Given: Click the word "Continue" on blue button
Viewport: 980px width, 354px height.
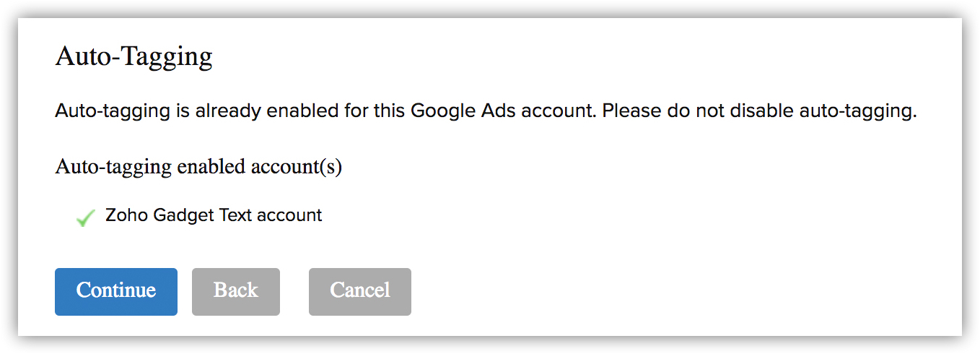Looking at the screenshot, I should pos(115,291).
